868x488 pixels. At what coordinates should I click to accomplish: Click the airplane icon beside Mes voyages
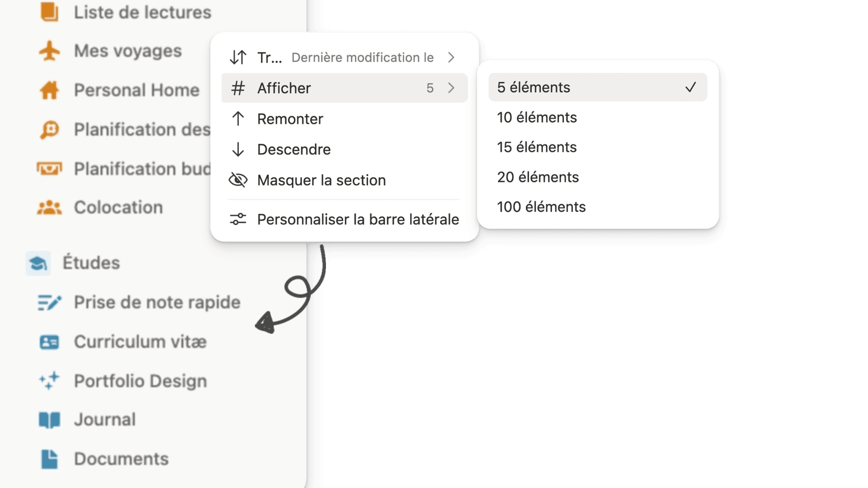49,51
